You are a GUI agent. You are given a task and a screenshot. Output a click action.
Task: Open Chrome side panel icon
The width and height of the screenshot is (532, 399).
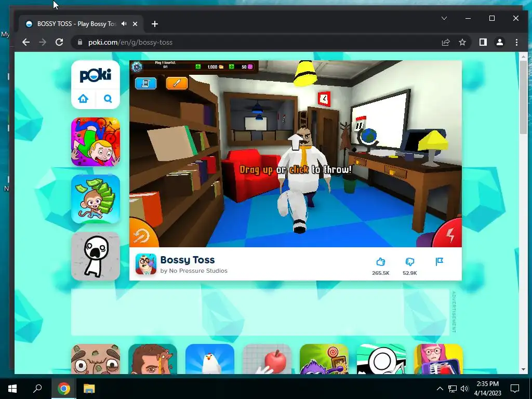(x=483, y=42)
